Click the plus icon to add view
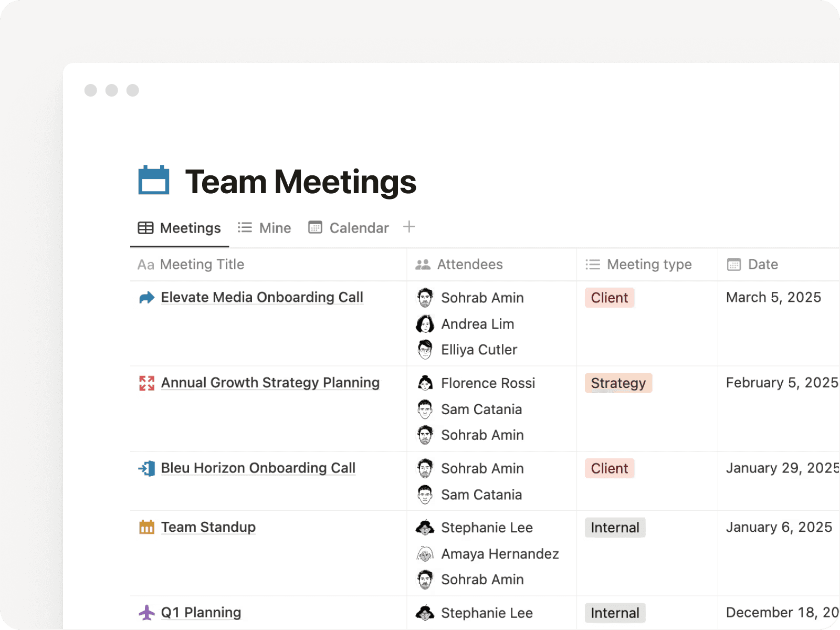840x630 pixels. point(409,227)
